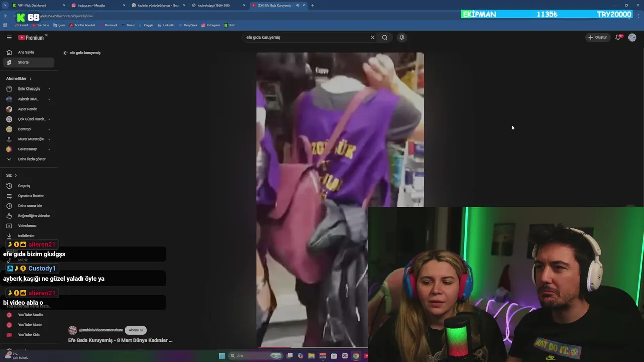Open @turkishvideomemeculture channel
Image resolution: width=644 pixels, height=362 pixels.
pos(101,330)
